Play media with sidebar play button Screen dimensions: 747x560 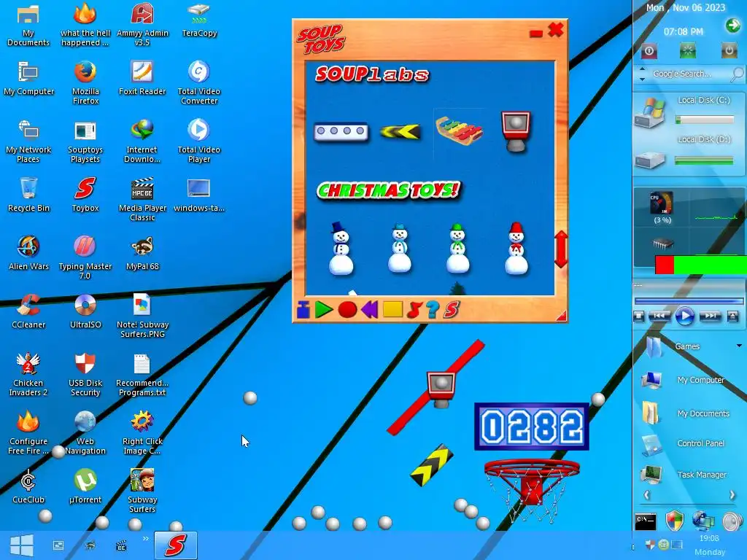pos(684,316)
